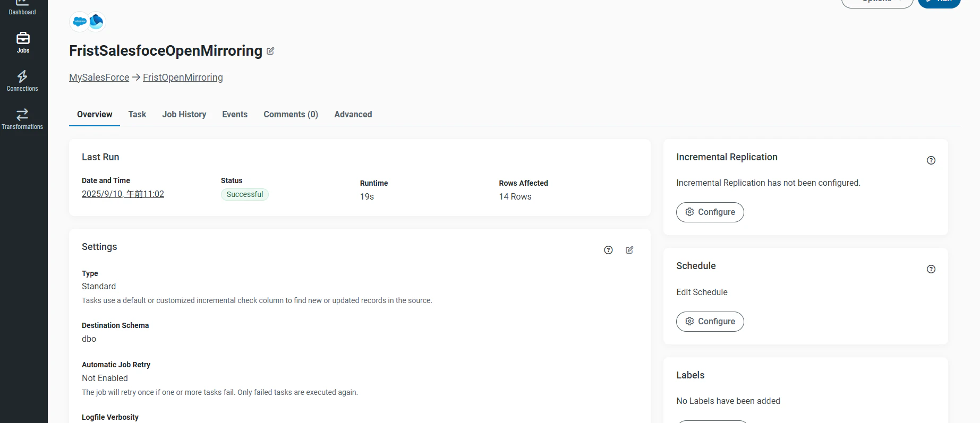Open Transformations in the sidebar
The height and width of the screenshot is (423, 980).
pyautogui.click(x=22, y=119)
